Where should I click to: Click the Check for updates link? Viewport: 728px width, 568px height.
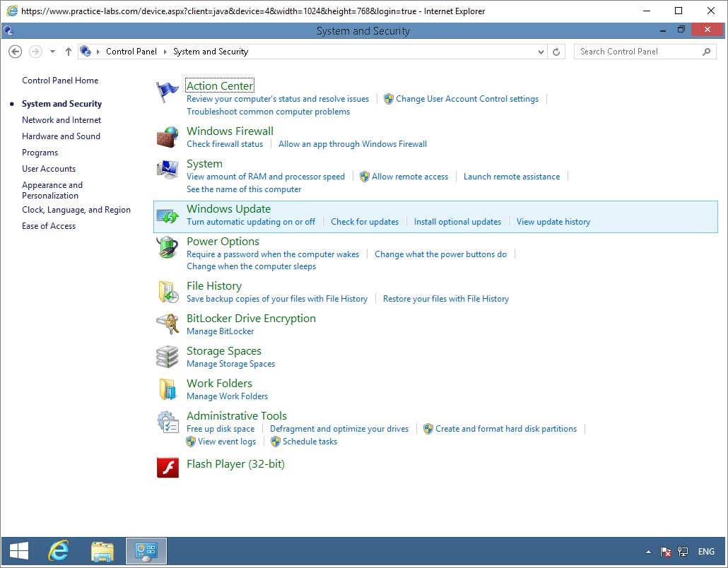(x=365, y=222)
